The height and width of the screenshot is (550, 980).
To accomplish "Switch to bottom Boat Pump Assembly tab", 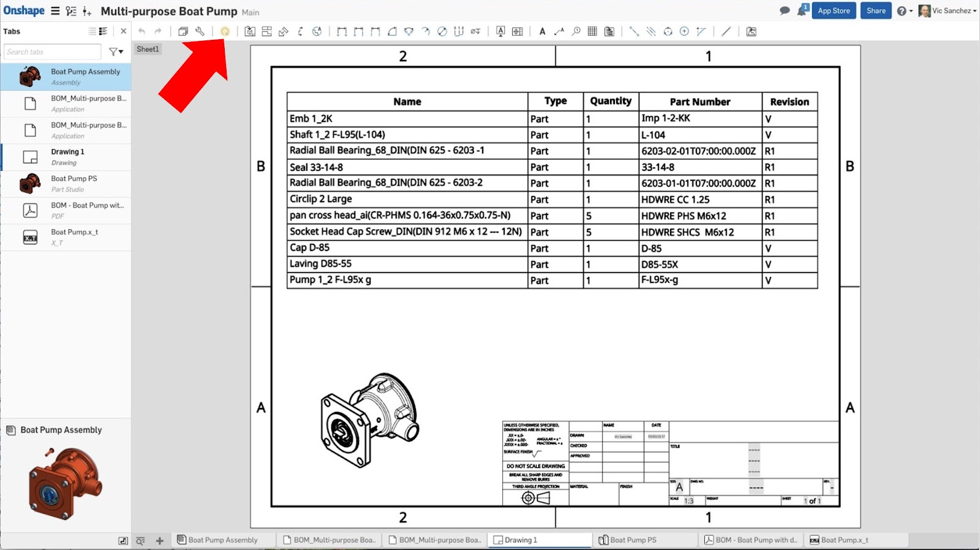I will tap(222, 540).
